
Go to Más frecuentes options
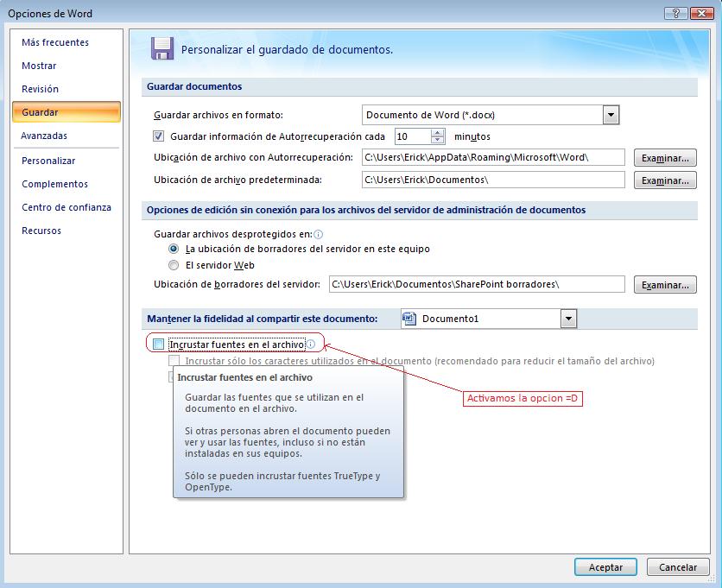pyautogui.click(x=55, y=42)
